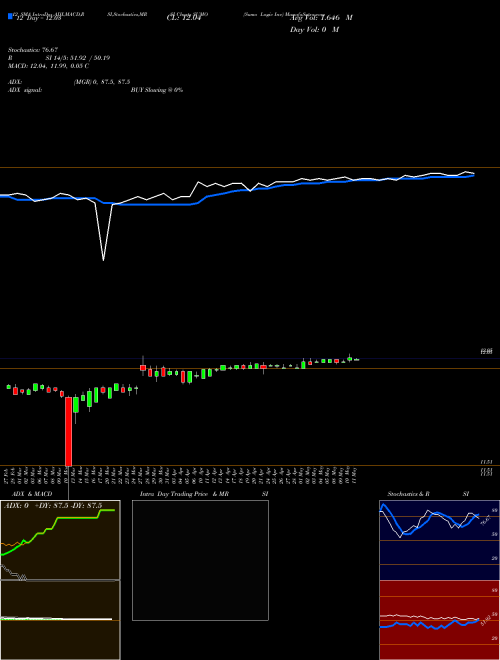The image size is (500, 660).
Task: Select the 'Stochastics: 76.67' reading
Action: tap(33, 50)
